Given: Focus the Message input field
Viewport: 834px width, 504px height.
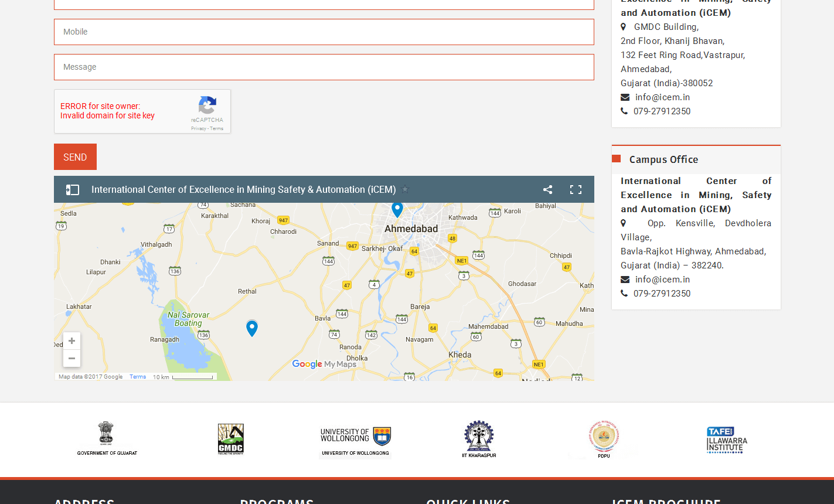Looking at the screenshot, I should pyautogui.click(x=324, y=67).
